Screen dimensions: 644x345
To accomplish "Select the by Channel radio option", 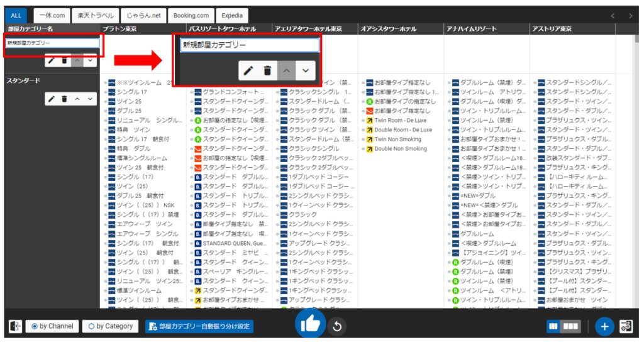I will [52, 326].
